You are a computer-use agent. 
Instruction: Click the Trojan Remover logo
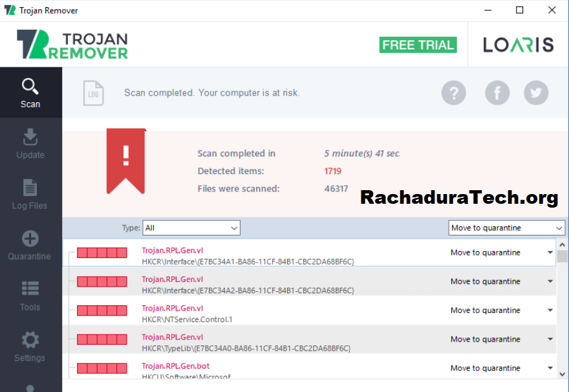72,44
